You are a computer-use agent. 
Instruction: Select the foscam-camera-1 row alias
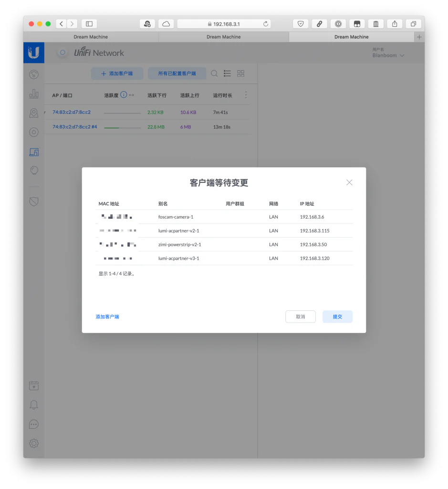pyautogui.click(x=176, y=217)
